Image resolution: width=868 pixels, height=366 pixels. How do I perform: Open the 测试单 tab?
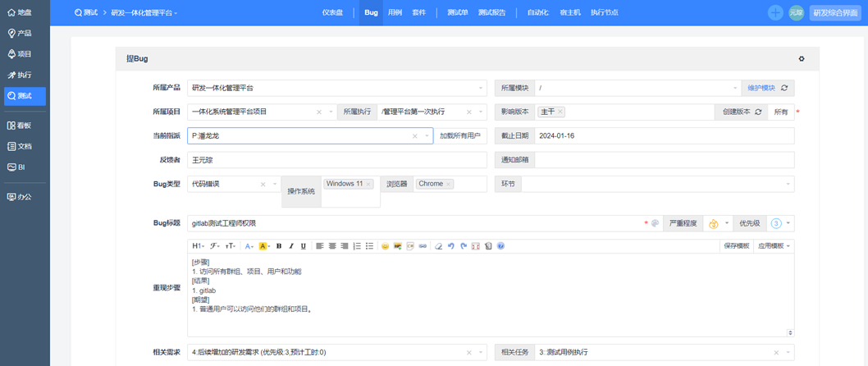click(x=458, y=13)
